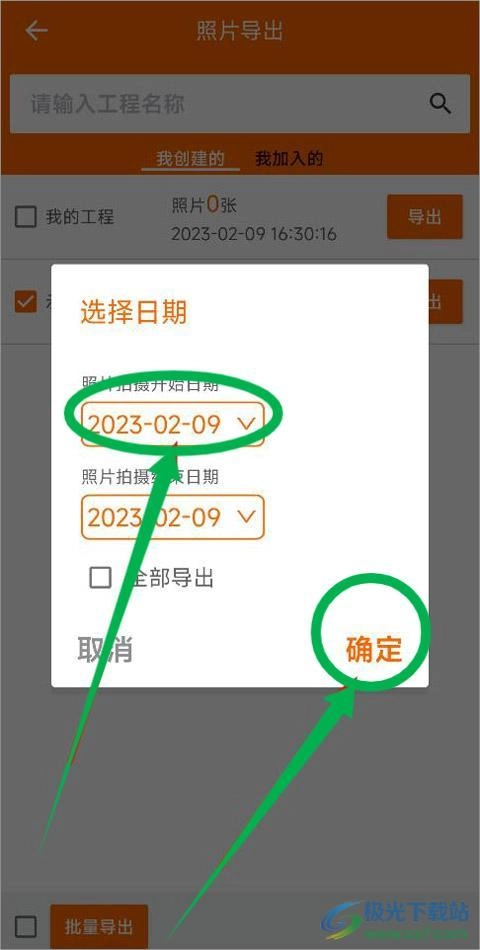The height and width of the screenshot is (950, 480).
Task: Toggle select-all checkbox beside 批量导出
Action: [x=25, y=926]
